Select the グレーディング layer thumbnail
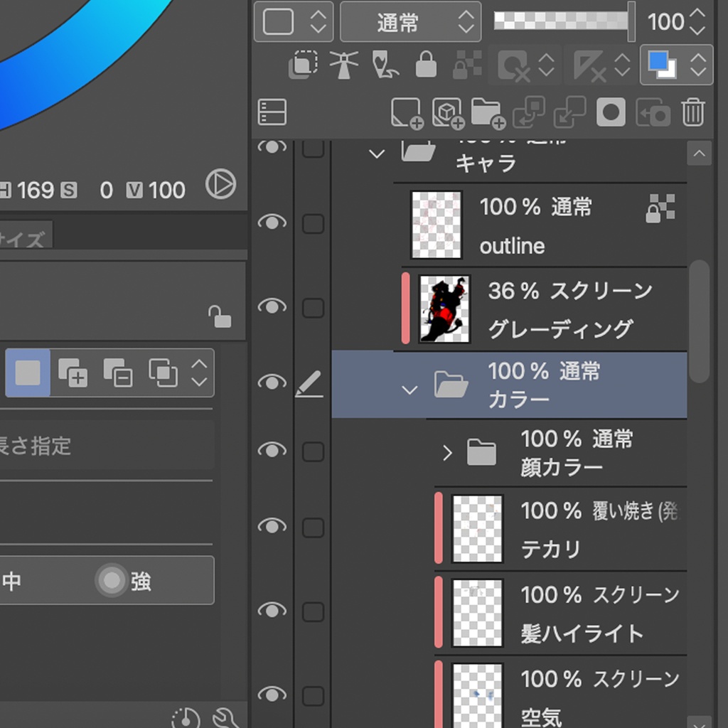 coord(444,309)
